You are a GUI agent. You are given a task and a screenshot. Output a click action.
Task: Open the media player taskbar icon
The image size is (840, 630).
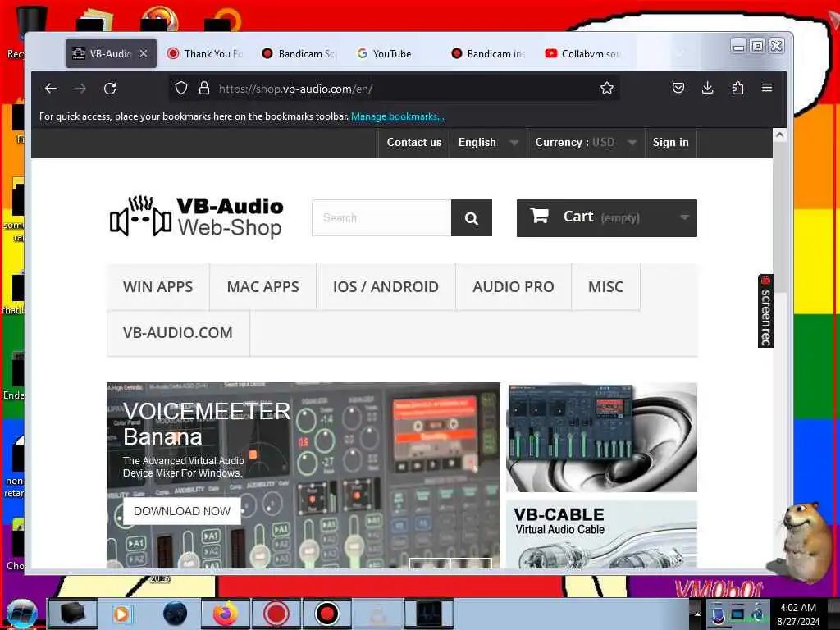pos(121,614)
